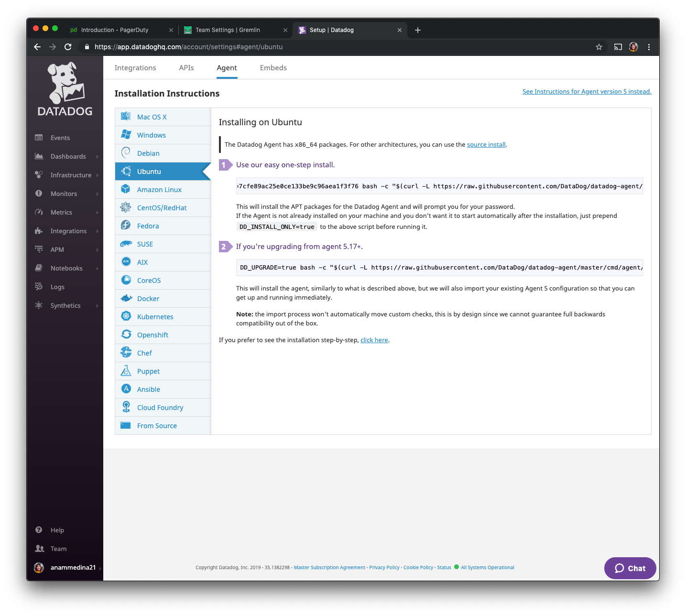The image size is (686, 616).
Task: Click the Debian swirl icon
Action: (x=126, y=153)
